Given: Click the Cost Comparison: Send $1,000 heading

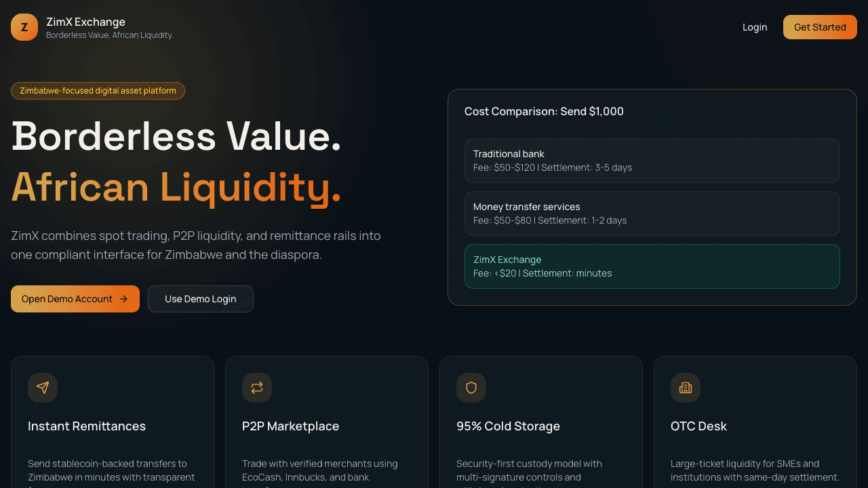Looking at the screenshot, I should pos(544,111).
